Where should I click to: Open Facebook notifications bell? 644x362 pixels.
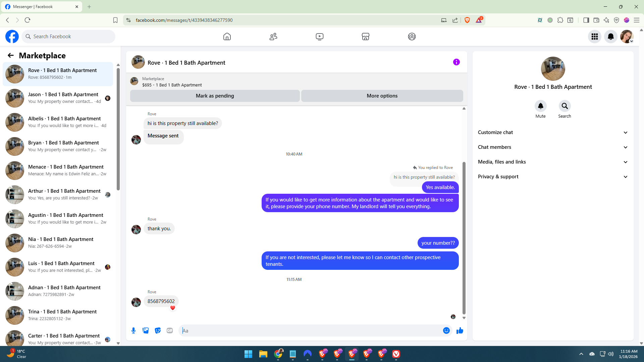pos(610,37)
